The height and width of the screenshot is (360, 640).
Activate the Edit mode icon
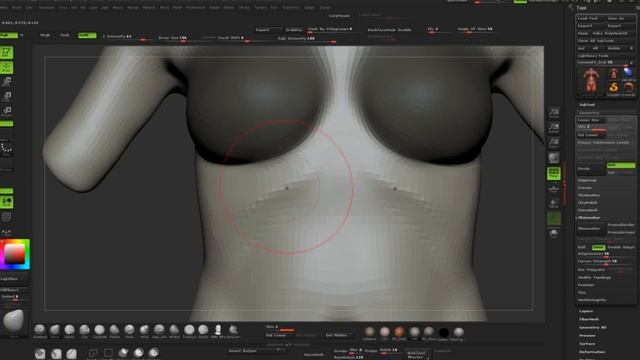(x=7, y=52)
